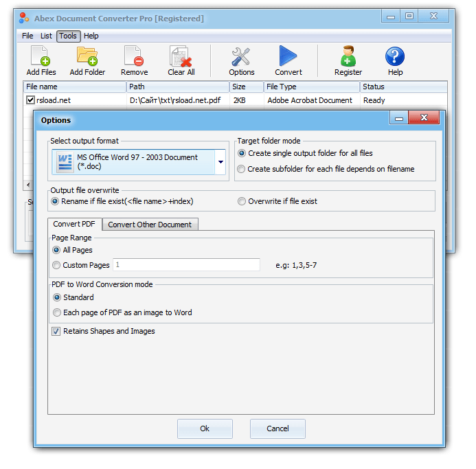This screenshot has width=476, height=469.
Task: Click the Add Folder toolbar icon
Action: click(x=87, y=60)
